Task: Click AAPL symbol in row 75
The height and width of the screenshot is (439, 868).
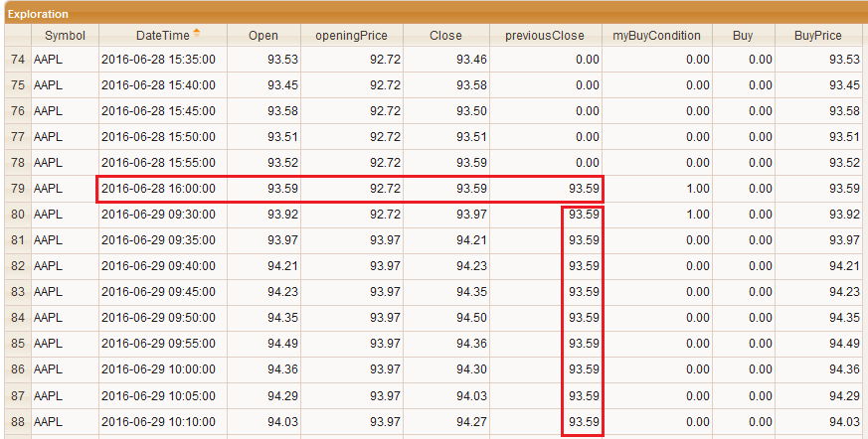Action: [x=48, y=85]
